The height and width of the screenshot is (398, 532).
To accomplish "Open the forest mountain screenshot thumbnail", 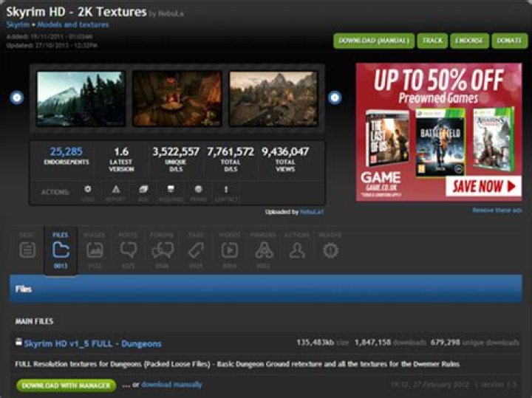I will point(81,99).
